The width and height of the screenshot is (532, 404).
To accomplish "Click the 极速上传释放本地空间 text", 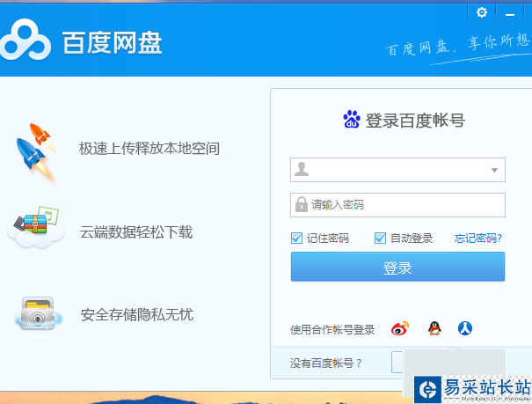I will click(149, 149).
